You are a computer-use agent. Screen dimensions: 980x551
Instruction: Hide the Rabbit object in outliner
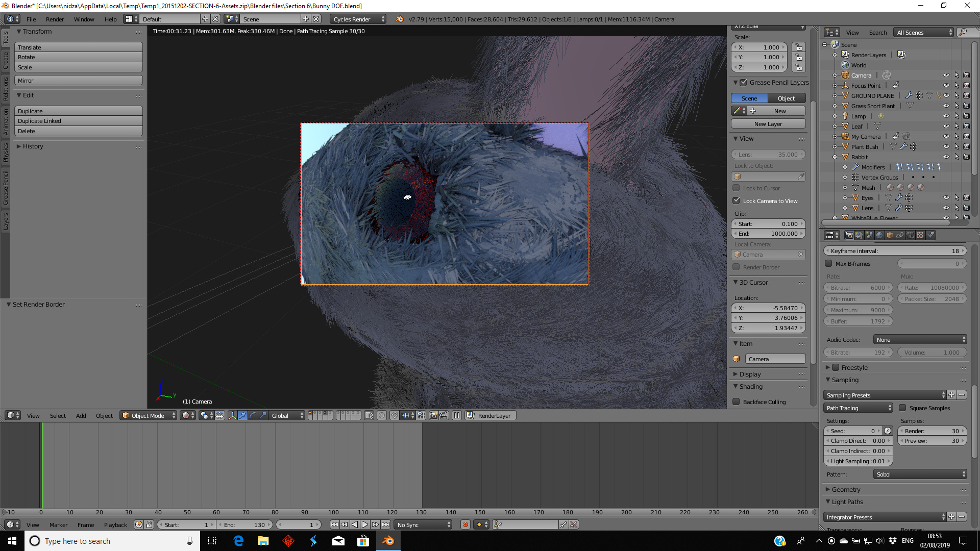pyautogui.click(x=946, y=157)
